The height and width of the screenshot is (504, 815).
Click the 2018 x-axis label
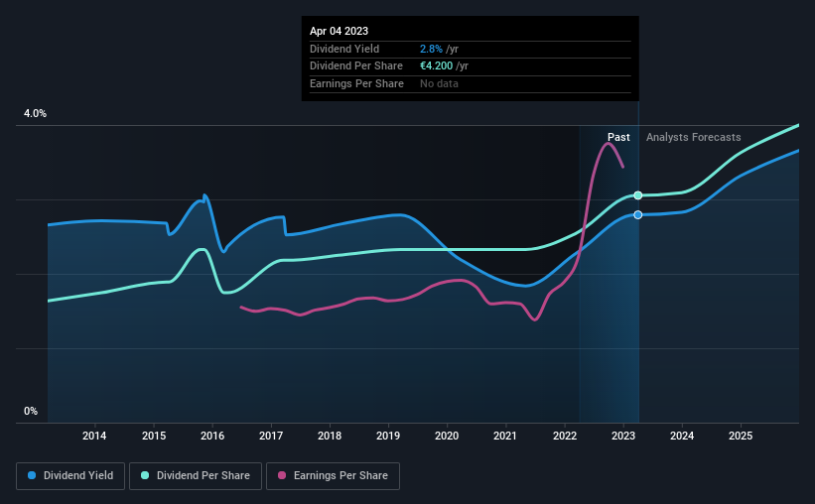click(x=330, y=436)
